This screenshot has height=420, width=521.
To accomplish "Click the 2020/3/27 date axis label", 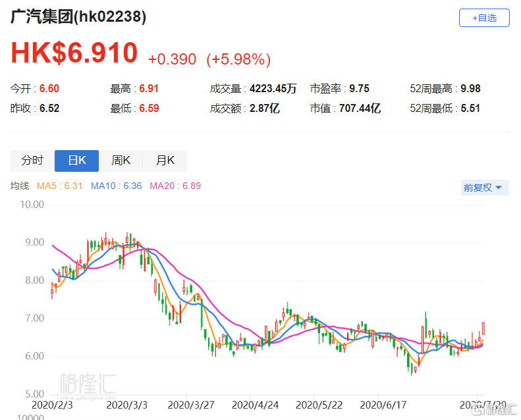I will [x=191, y=405].
